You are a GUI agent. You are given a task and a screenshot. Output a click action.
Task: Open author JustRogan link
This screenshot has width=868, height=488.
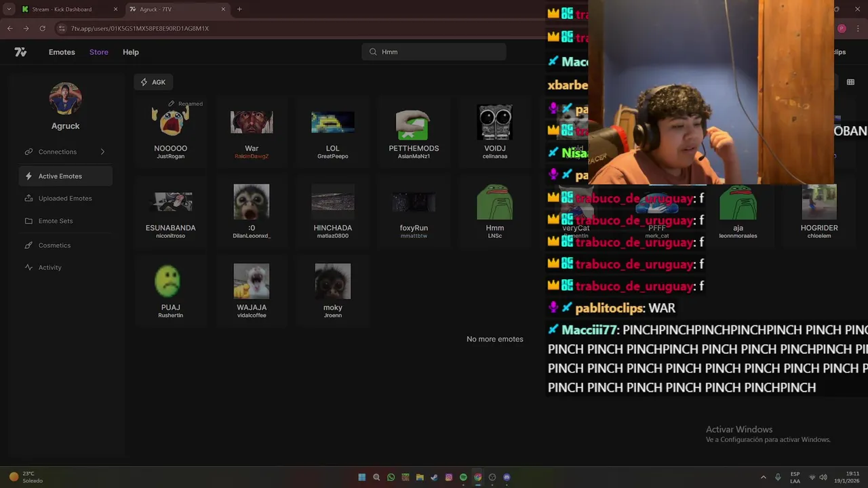click(171, 157)
